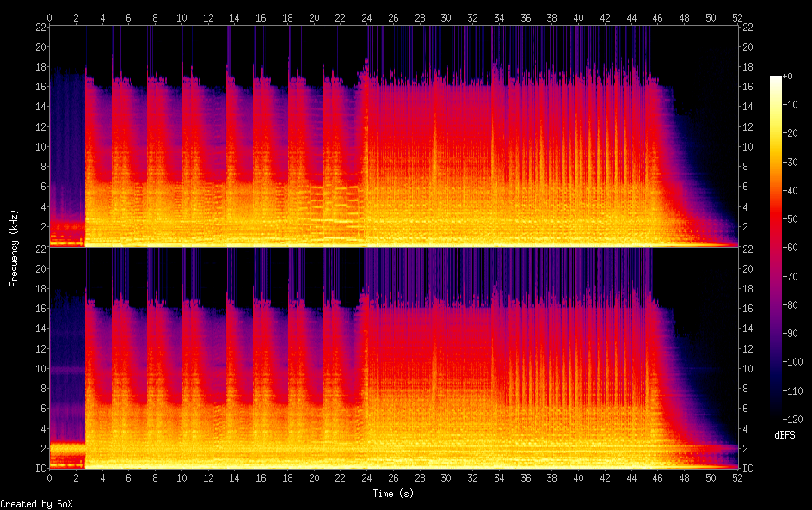Screen dimensions: 812x510
Task: Click the "46" tick on bottom time axis
Action: click(658, 478)
